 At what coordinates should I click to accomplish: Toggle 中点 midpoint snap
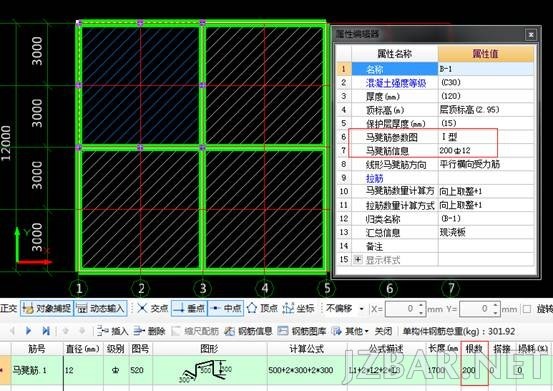[x=225, y=309]
